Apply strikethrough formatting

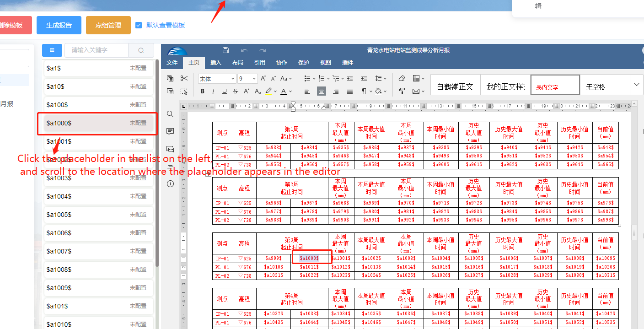point(236,91)
